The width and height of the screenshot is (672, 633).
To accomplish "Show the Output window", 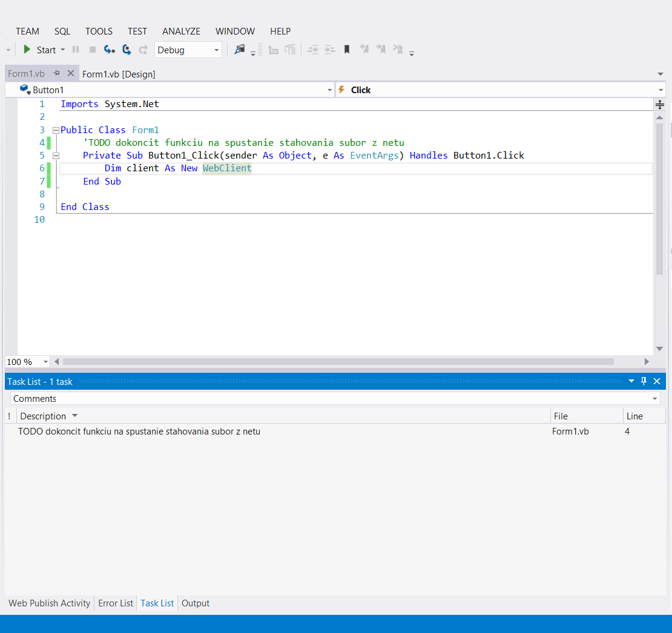I will [x=195, y=603].
